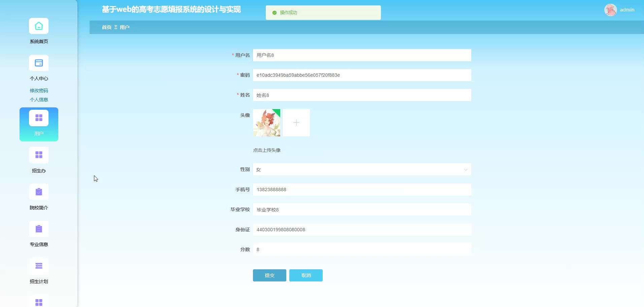644x307 pixels.
Task: Open the 招生办 grid icon
Action: [39, 155]
